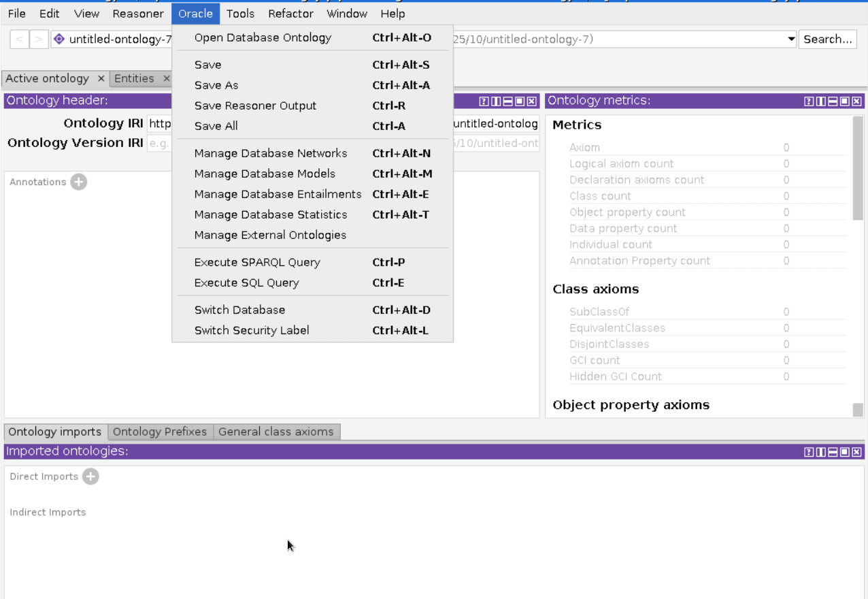
Task: Choose Execute SPARQL Query from Oracle menu
Action: point(258,262)
